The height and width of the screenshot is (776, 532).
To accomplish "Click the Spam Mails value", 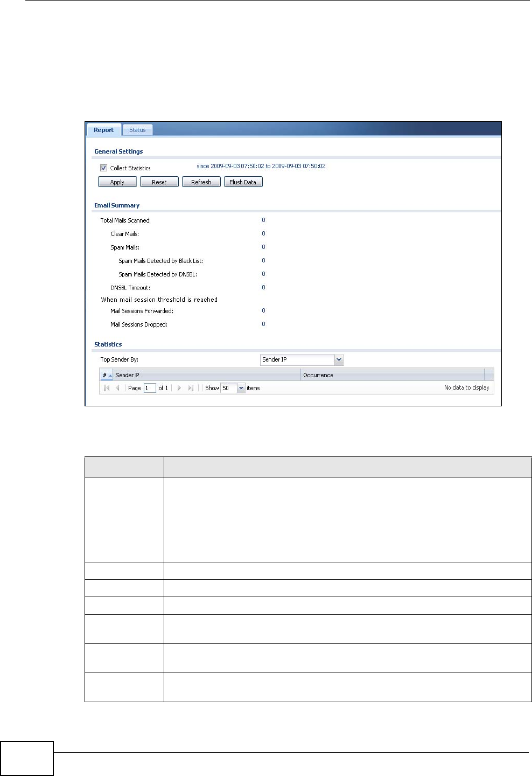I will click(263, 247).
